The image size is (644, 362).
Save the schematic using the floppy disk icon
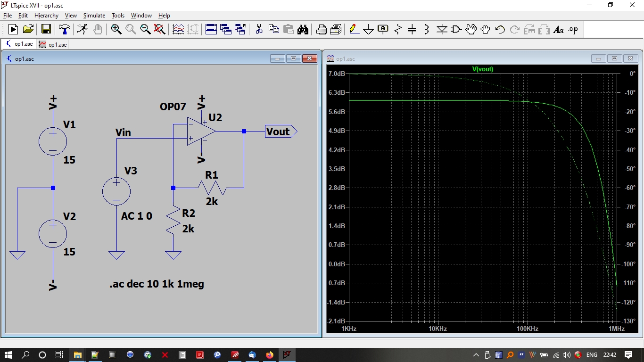(46, 29)
